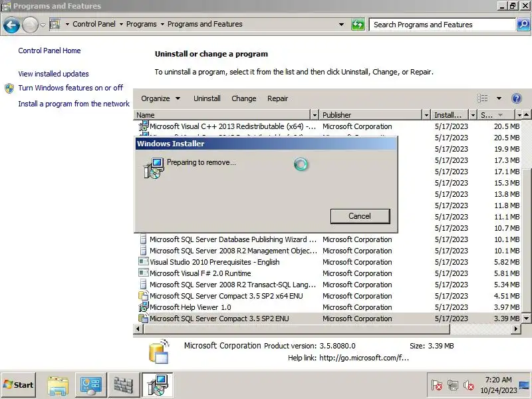This screenshot has height=399, width=532.
Task: Click the Repair toolbar command
Action: pos(277,98)
